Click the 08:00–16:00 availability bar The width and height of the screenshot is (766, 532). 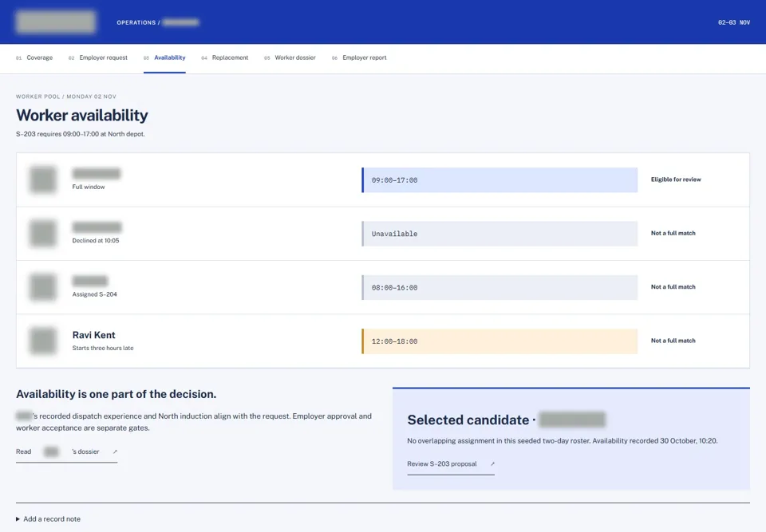click(x=499, y=287)
